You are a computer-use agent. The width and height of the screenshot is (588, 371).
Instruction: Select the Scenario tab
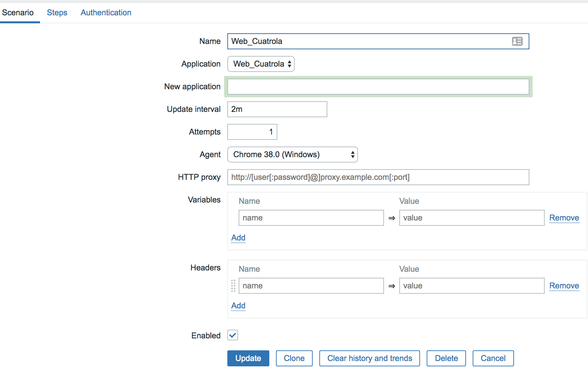pyautogui.click(x=18, y=13)
